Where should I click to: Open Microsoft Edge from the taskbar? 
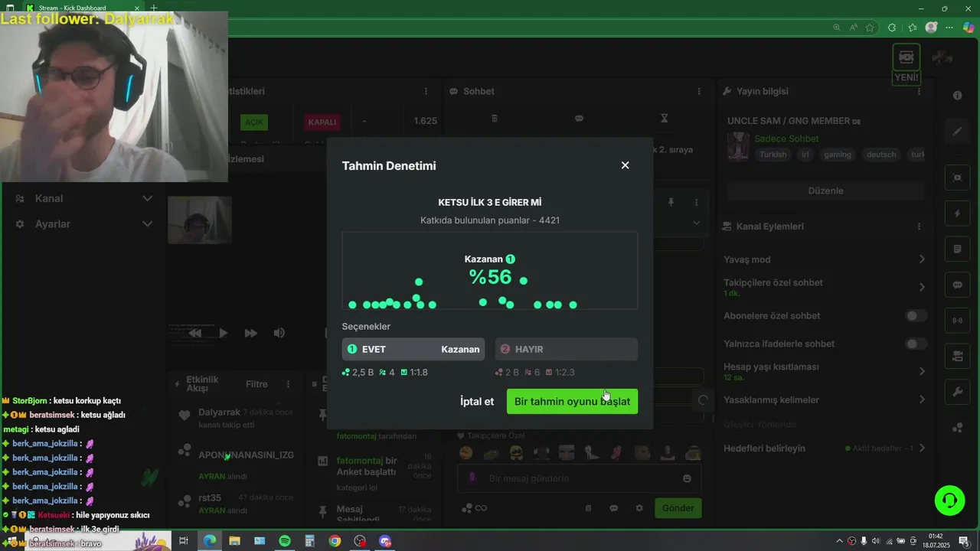(209, 541)
